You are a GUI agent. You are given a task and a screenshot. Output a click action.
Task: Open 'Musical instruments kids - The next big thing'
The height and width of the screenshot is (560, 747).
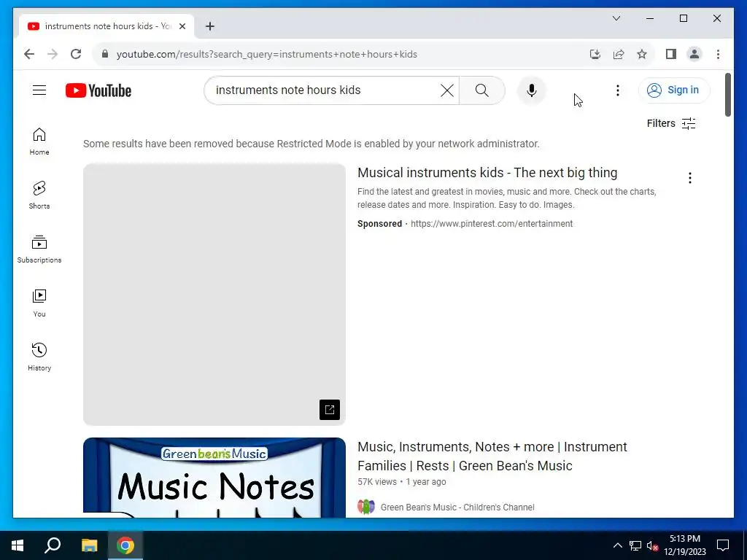coord(487,172)
